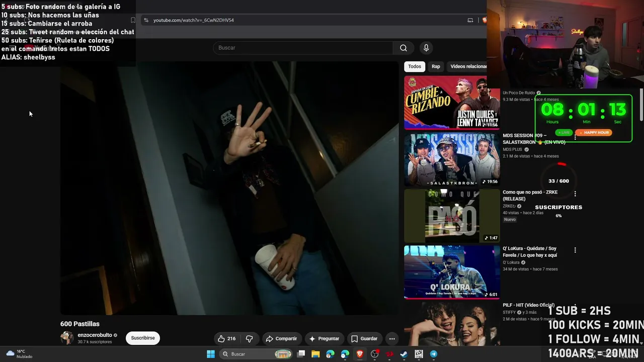Switch to Brave browser on taskbar
Image resolution: width=644 pixels, height=362 pixels.
click(360, 354)
